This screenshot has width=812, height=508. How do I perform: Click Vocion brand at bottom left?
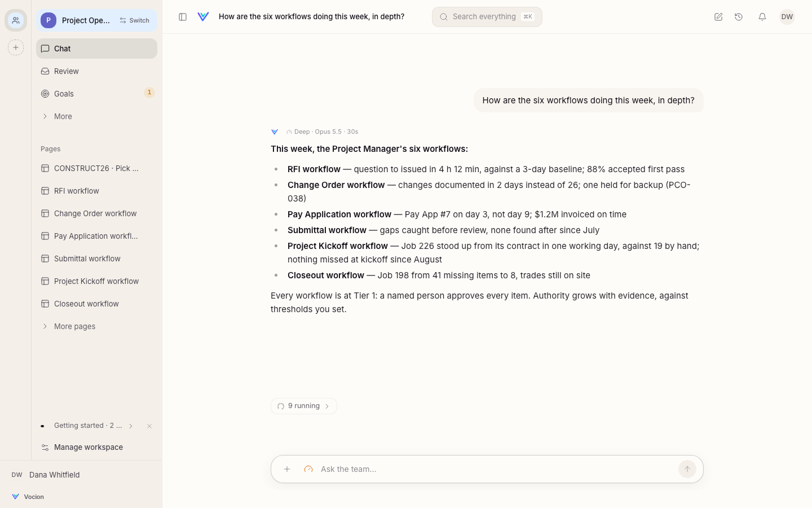tap(28, 497)
